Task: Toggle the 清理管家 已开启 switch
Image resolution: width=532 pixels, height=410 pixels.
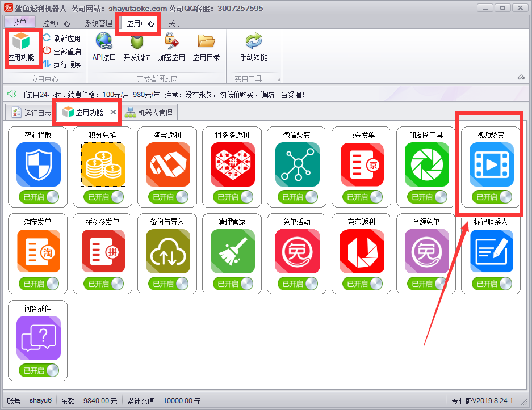Action: [x=233, y=284]
